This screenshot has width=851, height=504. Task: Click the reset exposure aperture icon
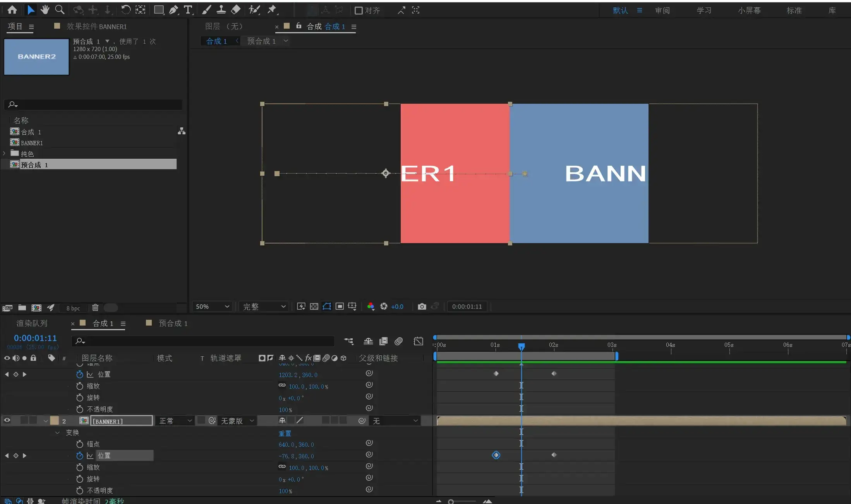pos(384,307)
